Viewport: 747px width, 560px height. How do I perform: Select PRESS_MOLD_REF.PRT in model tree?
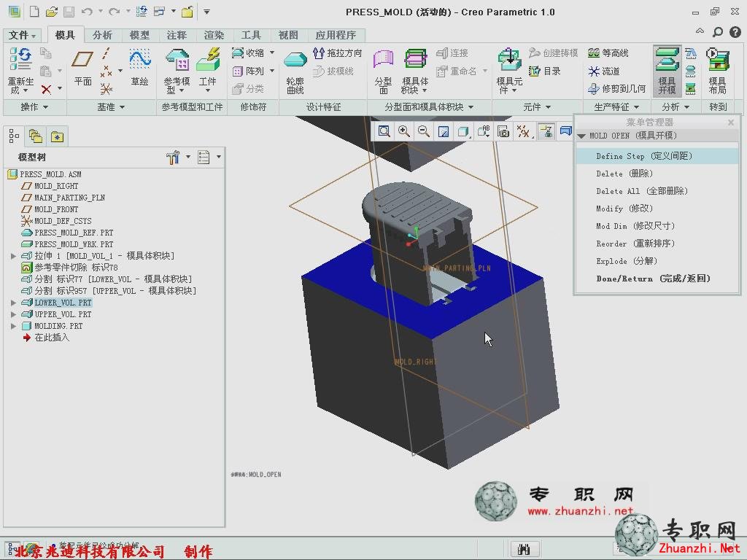point(74,233)
